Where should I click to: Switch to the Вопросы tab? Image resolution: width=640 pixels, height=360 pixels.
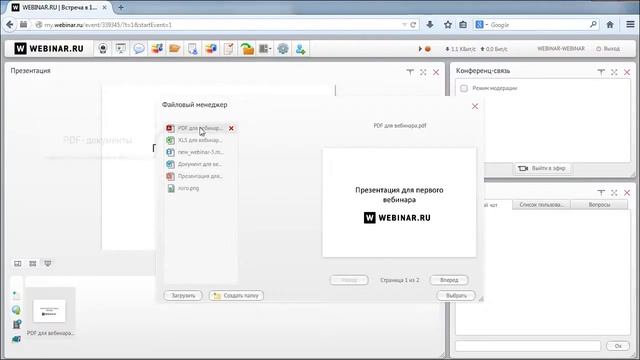tap(599, 204)
